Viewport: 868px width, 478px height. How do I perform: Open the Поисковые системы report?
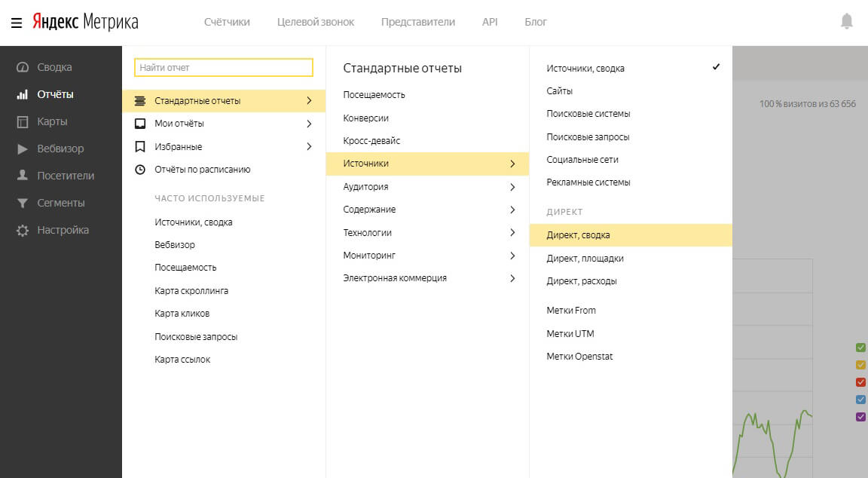588,114
